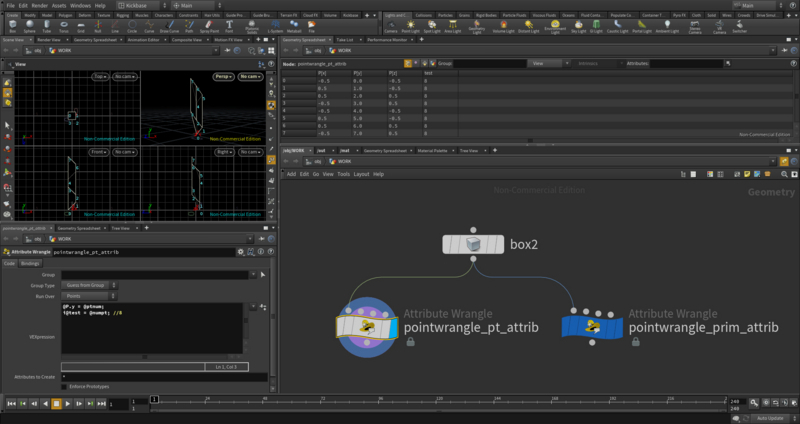
Task: Select the Draw Curve shelf tool
Action: coord(169,26)
